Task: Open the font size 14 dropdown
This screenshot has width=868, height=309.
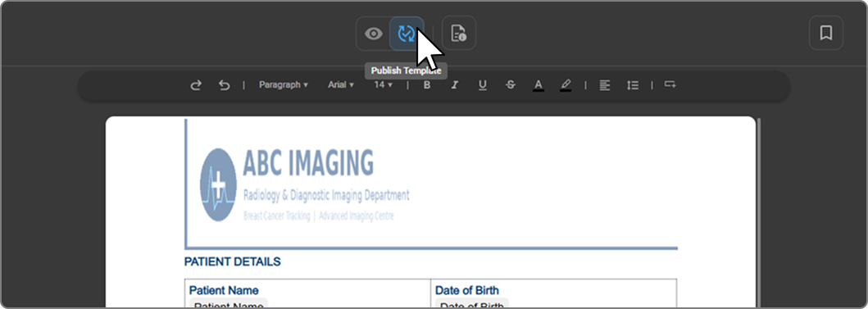Action: click(x=383, y=84)
